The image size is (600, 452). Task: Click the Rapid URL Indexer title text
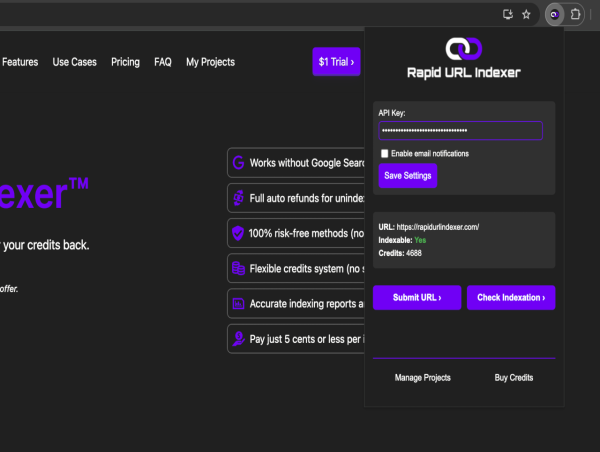464,72
